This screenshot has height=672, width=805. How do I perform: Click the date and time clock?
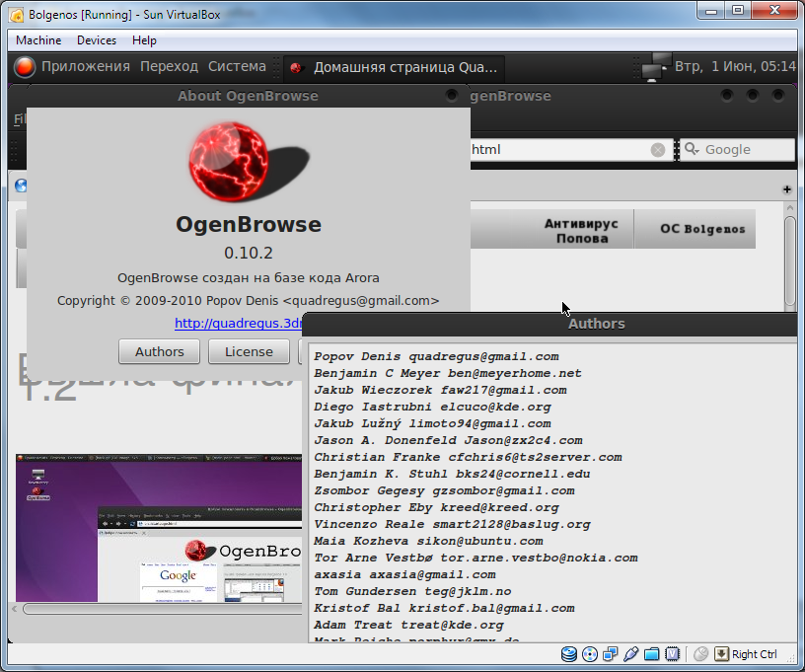coord(735,66)
